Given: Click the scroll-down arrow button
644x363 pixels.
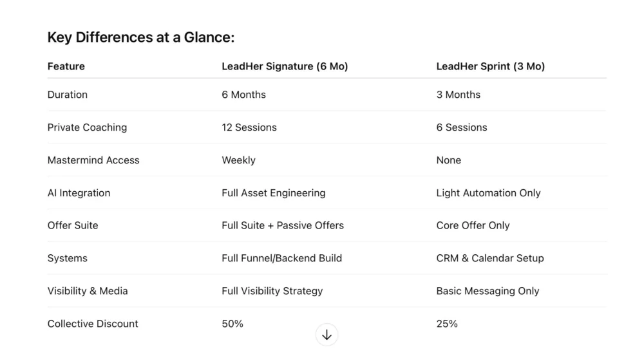Looking at the screenshot, I should tap(327, 335).
